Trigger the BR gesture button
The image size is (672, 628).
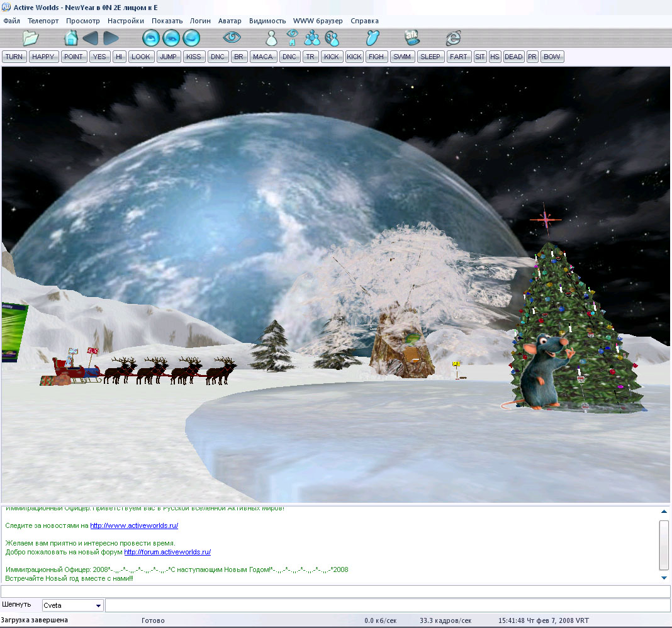point(239,57)
